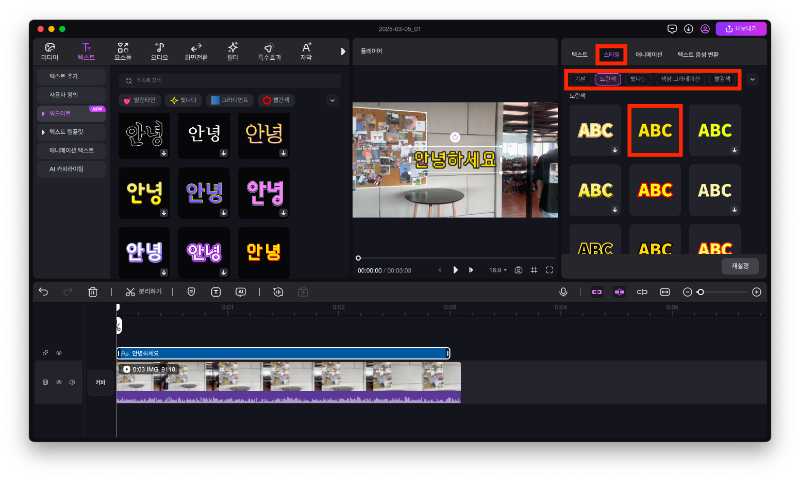This screenshot has width=800, height=480.
Task: Open the Transition (화면전환) panel icon
Action: 196,51
